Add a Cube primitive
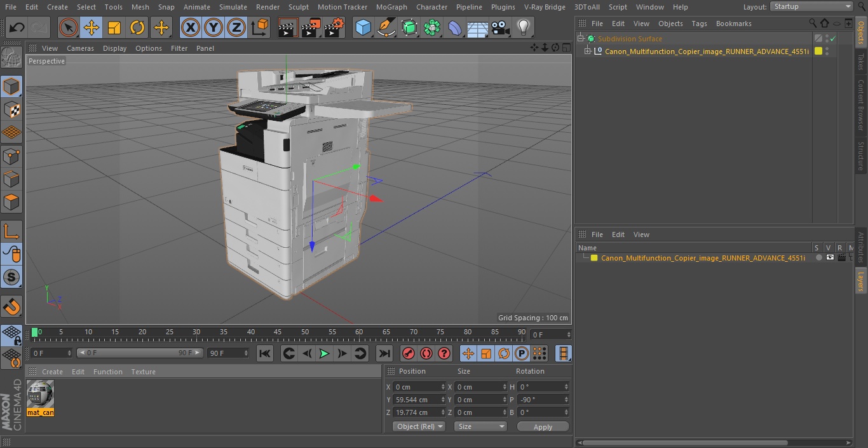 [x=363, y=27]
